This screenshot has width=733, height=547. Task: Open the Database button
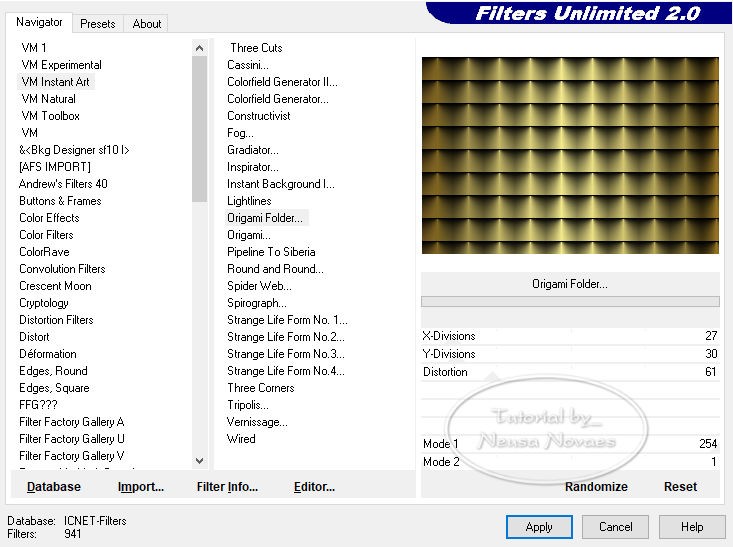tap(54, 487)
